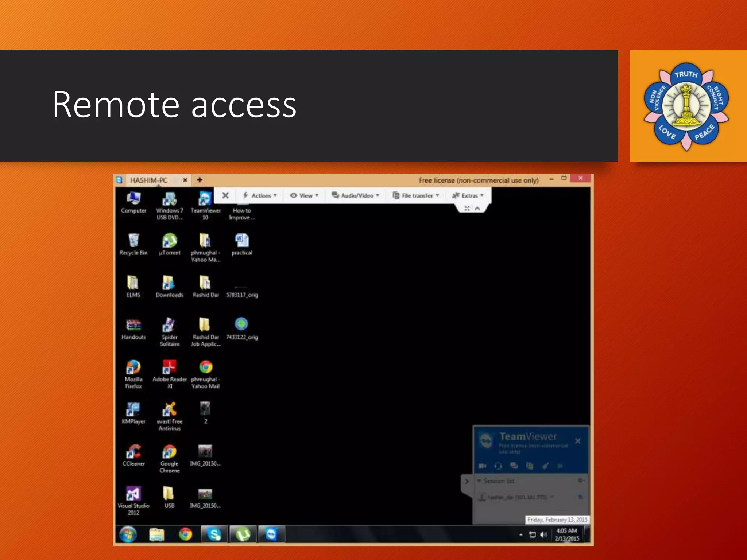Open the USB folder

[169, 498]
